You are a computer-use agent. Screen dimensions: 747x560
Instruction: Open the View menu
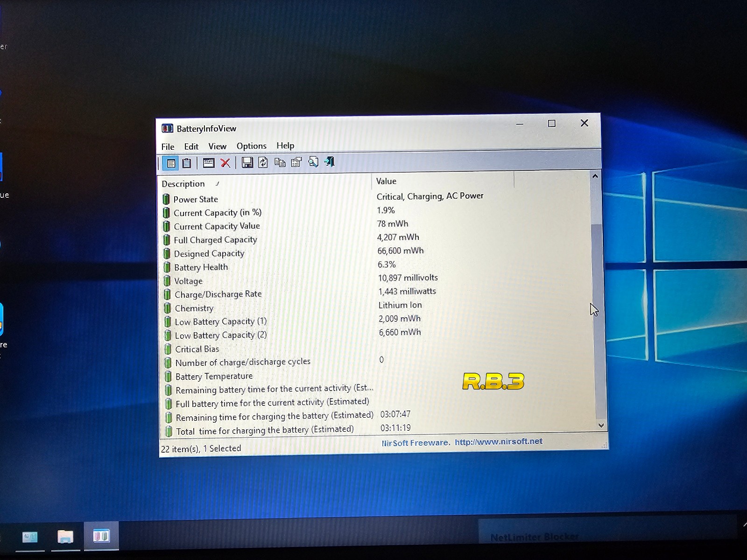(x=217, y=146)
